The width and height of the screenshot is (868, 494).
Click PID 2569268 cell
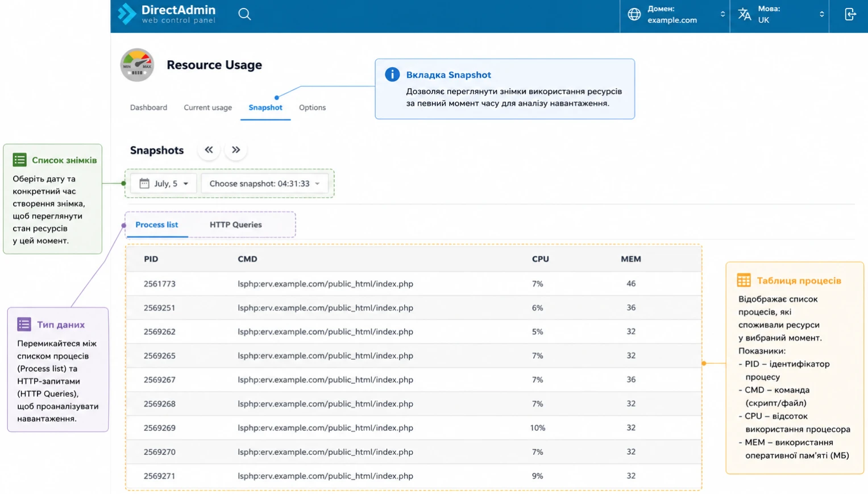click(160, 404)
